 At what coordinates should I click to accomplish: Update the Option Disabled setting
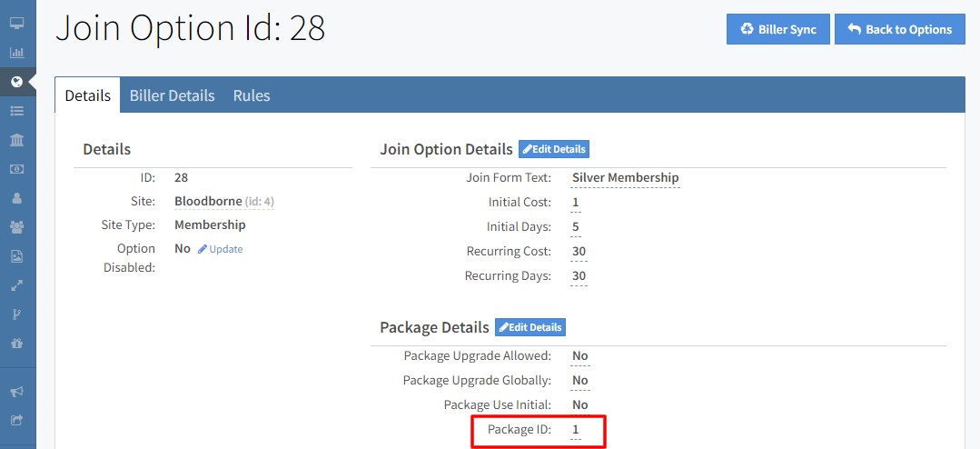pyautogui.click(x=221, y=249)
